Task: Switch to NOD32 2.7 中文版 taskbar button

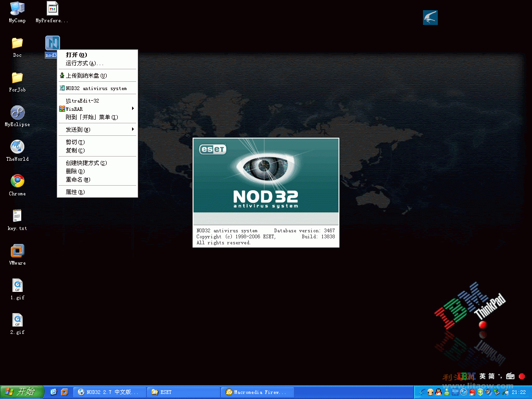Action: tap(110, 392)
